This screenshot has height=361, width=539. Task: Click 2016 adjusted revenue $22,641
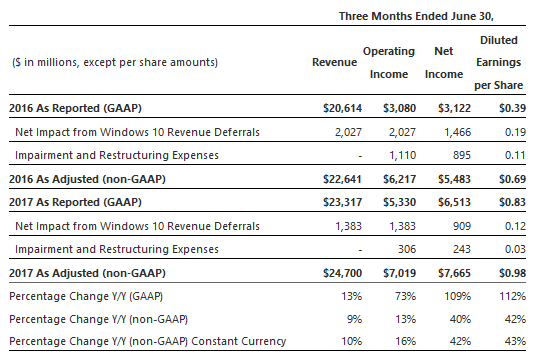(x=342, y=179)
